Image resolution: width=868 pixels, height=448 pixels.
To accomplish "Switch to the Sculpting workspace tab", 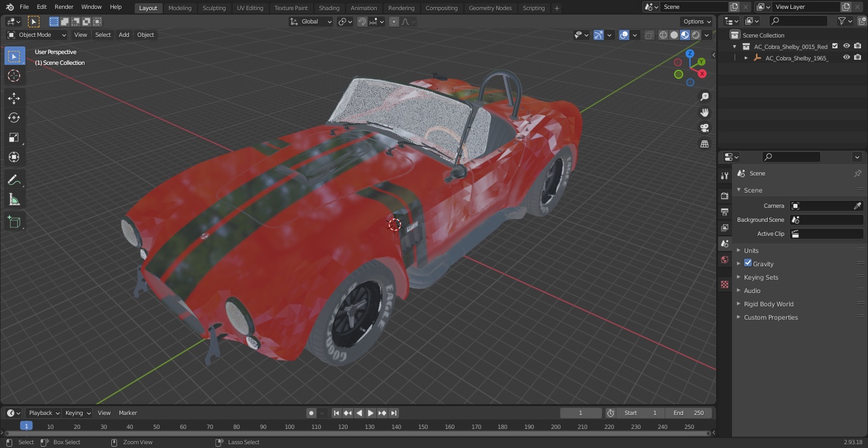I will click(214, 8).
